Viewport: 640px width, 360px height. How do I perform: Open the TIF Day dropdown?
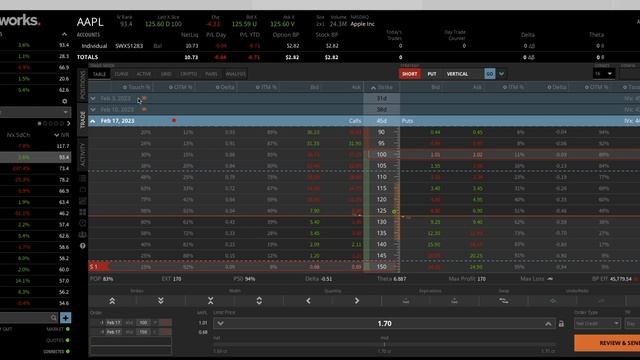[632, 324]
